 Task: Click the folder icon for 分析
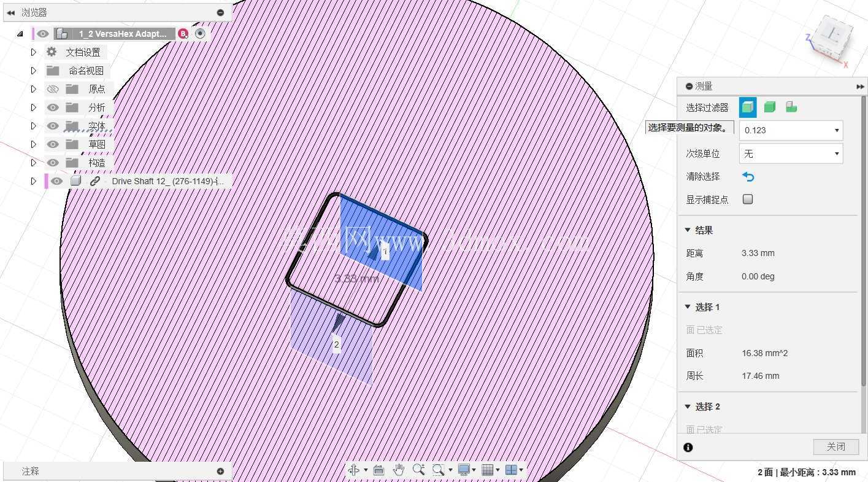(x=72, y=107)
